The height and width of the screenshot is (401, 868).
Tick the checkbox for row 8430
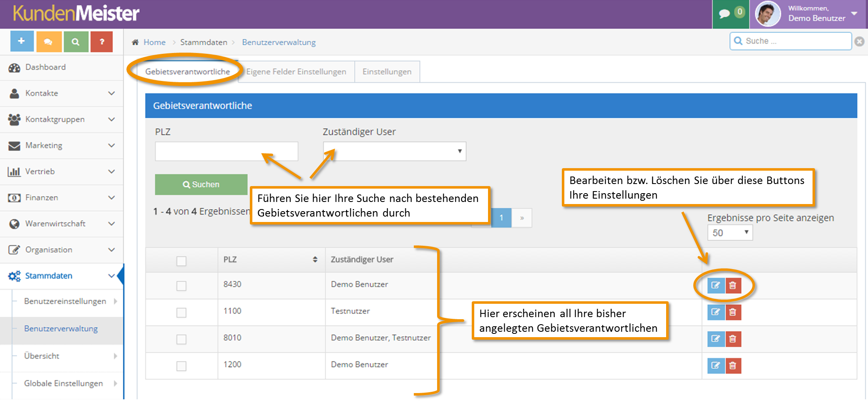coord(181,286)
